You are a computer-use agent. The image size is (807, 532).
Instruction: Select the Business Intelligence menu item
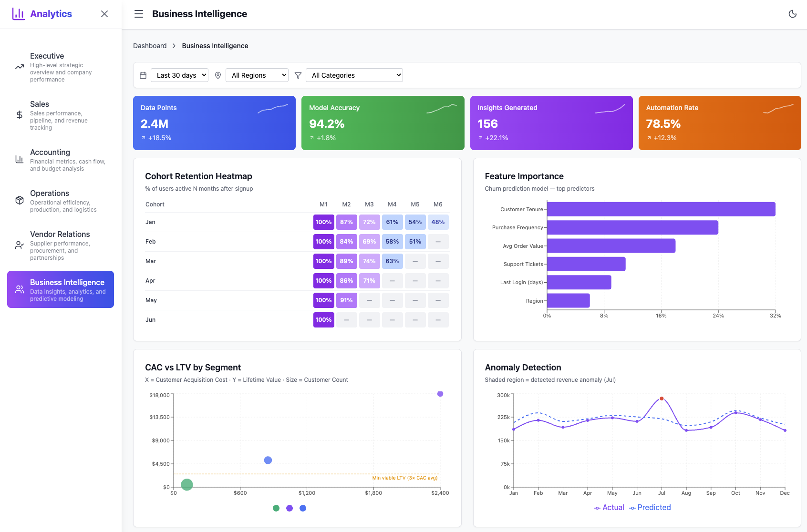pos(61,289)
